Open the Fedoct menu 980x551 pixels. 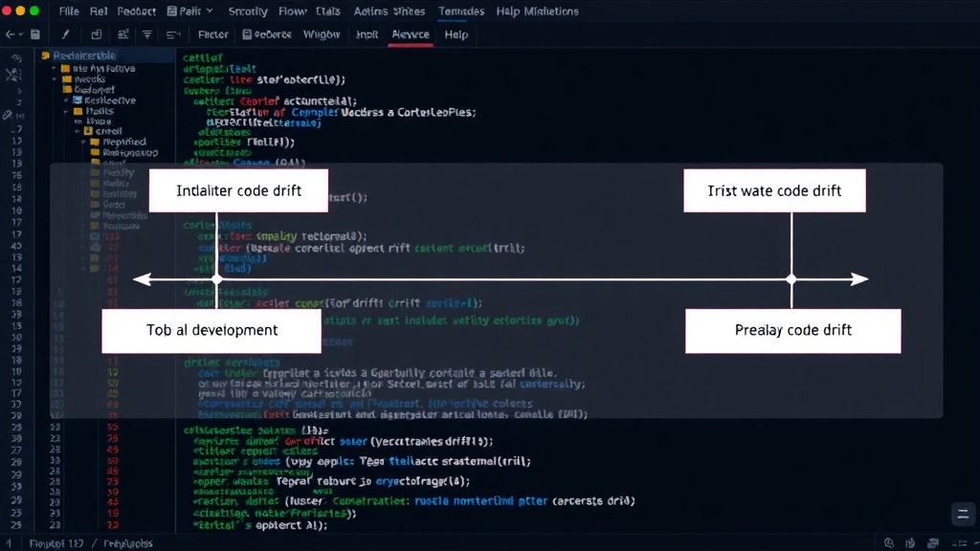pos(136,11)
